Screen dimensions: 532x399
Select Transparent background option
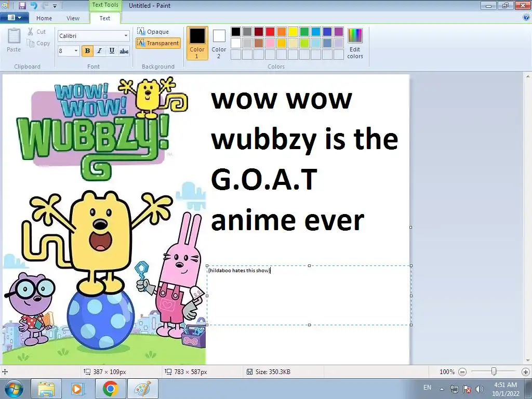(158, 43)
